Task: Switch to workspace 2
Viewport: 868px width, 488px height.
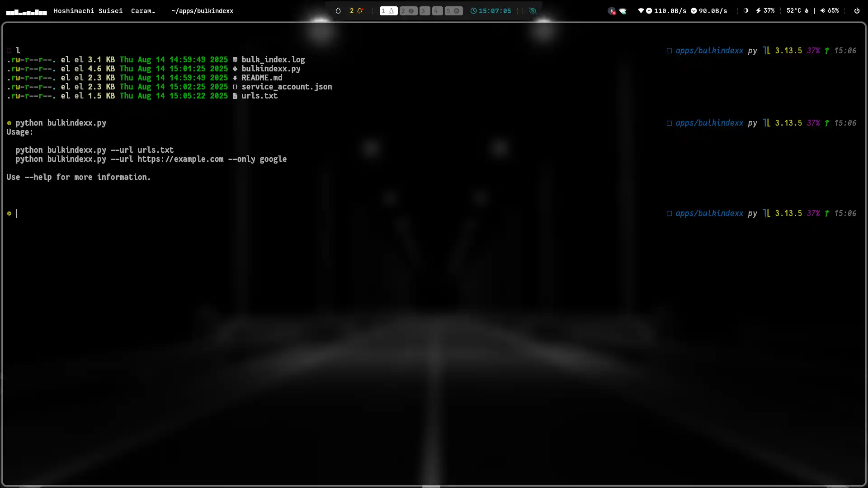Action: coord(408,11)
